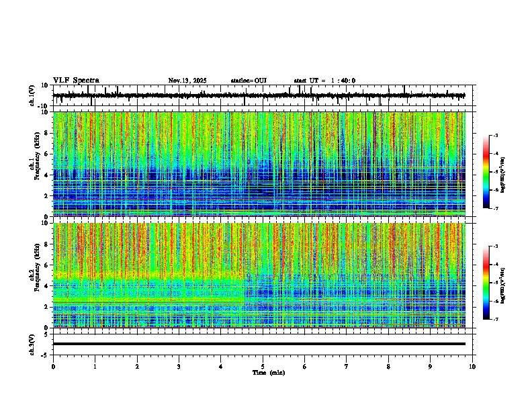Click the thick black ch.3 voltage line

259,344
